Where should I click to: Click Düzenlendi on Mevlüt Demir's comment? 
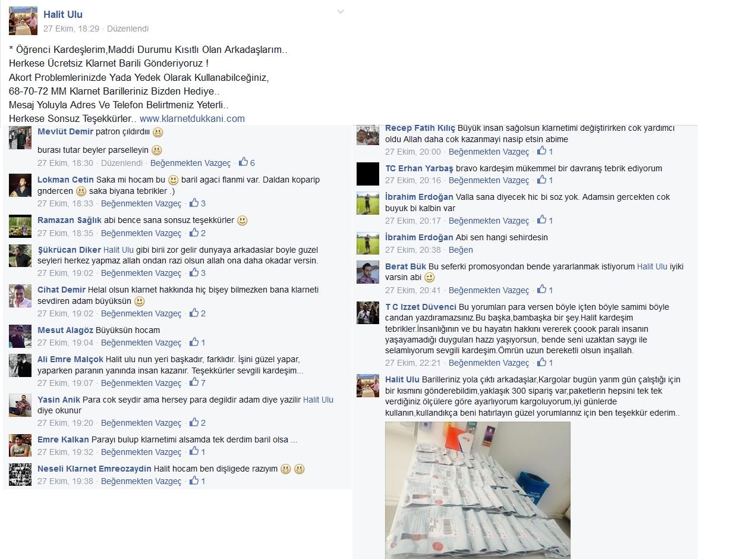tap(122, 163)
